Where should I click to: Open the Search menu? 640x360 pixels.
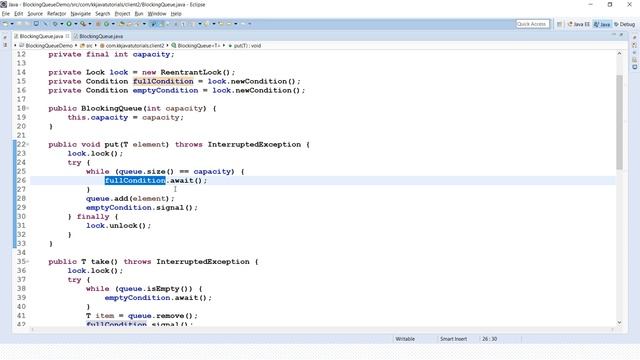pos(102,13)
